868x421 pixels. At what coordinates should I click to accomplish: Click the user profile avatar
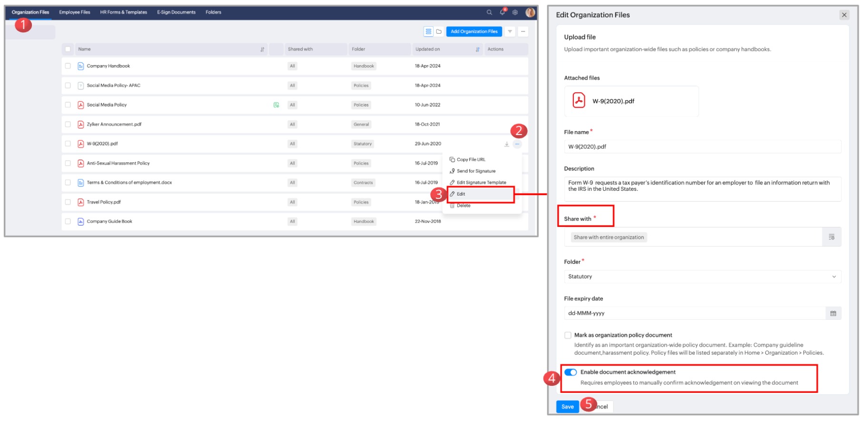point(530,12)
